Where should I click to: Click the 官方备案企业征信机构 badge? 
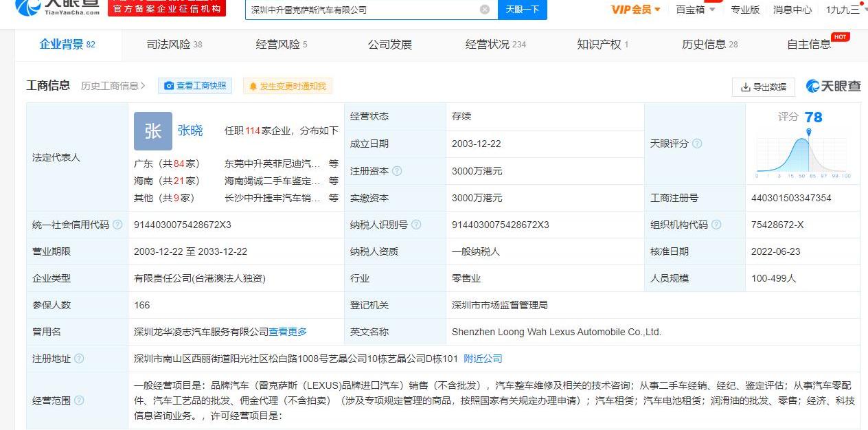coord(167,8)
